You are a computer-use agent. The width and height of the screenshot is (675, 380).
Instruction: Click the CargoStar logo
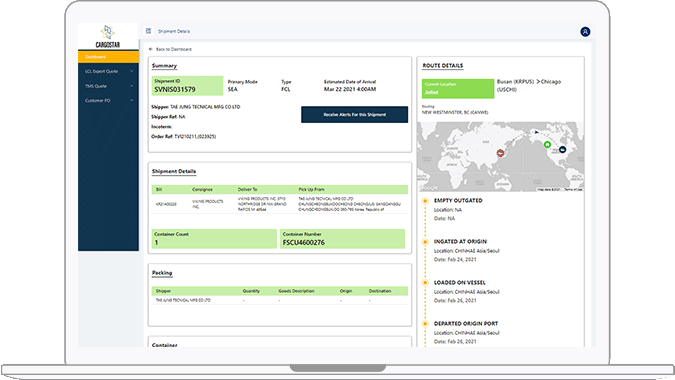click(108, 37)
